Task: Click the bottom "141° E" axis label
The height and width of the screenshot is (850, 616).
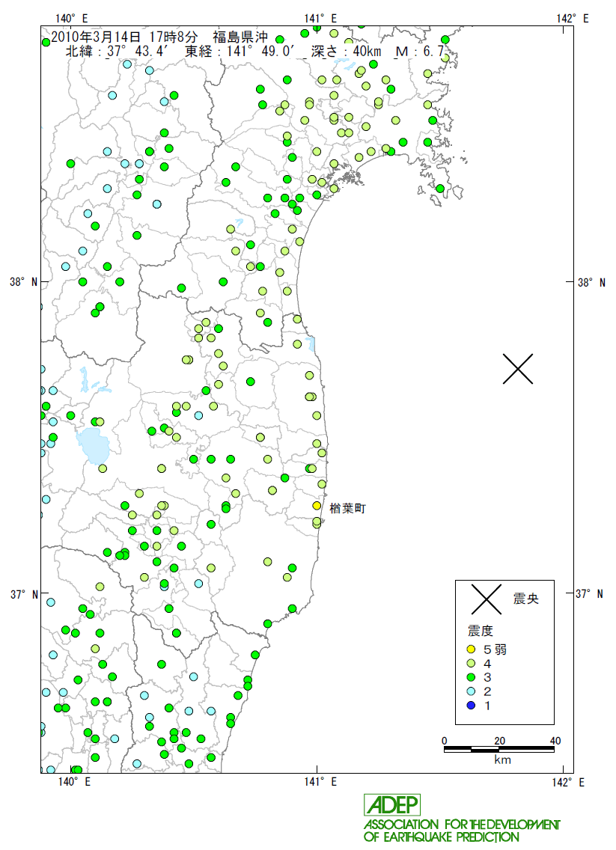Action: pyautogui.click(x=320, y=782)
